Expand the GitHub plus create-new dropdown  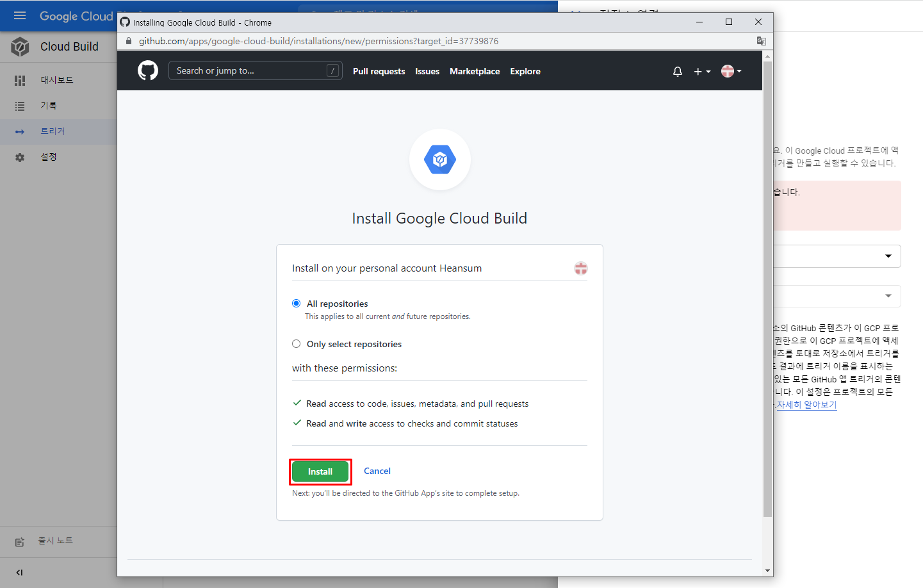(x=702, y=71)
